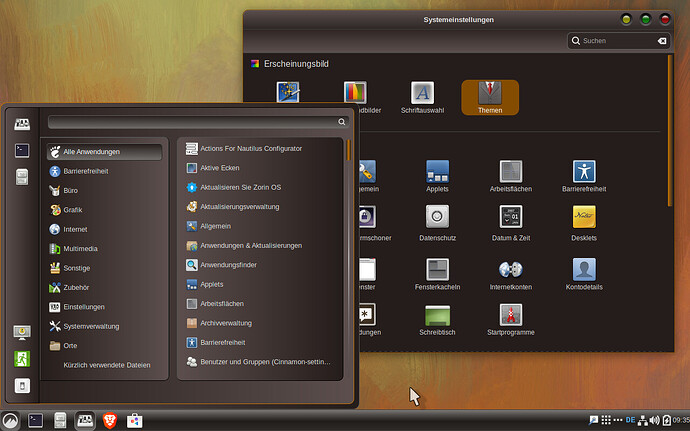The height and width of the screenshot is (431, 690).
Task: Click the logout icon in menu sidebar
Action: 22,358
